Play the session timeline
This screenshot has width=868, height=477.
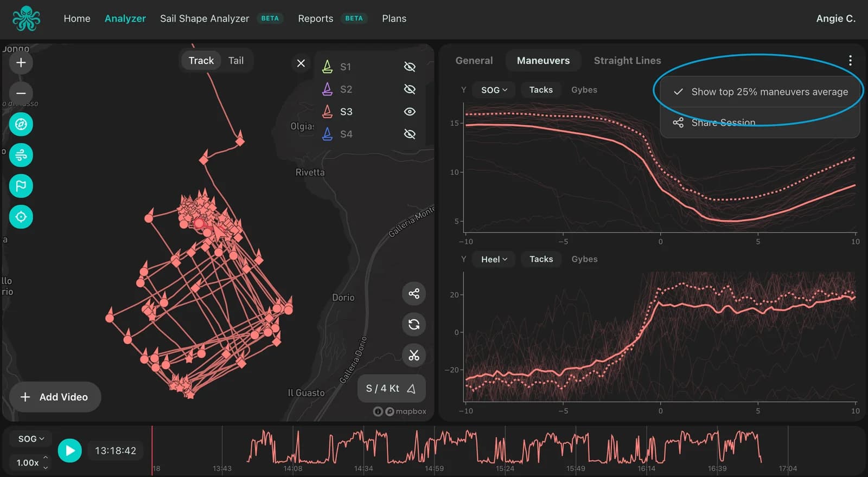point(69,450)
